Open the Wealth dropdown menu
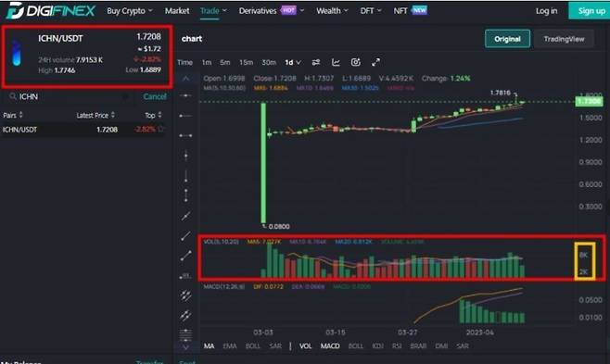Screen dimensions: 610x364 pyautogui.click(x=332, y=11)
